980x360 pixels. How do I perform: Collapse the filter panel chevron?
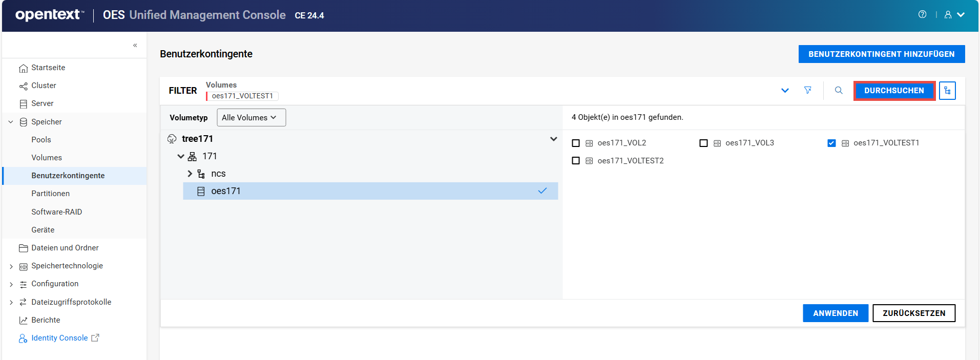(784, 91)
